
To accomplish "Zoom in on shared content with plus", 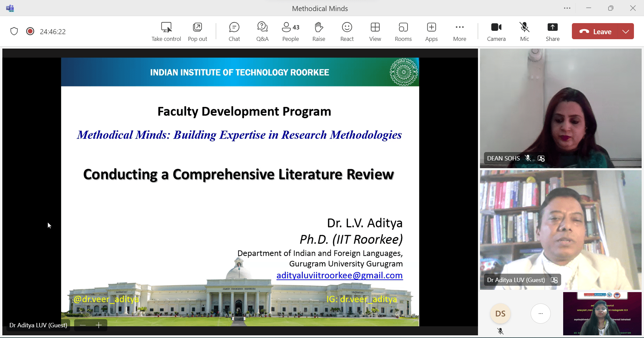I will click(99, 325).
